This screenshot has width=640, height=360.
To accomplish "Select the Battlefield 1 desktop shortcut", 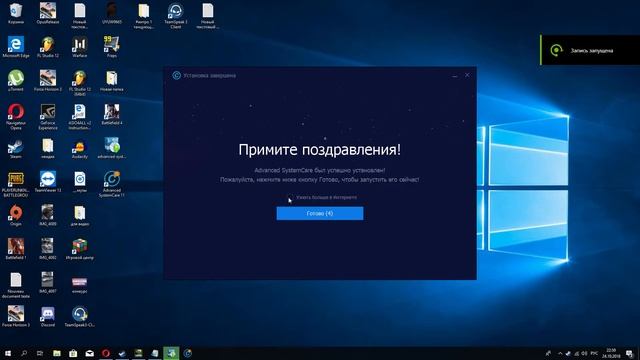I will tap(16, 249).
